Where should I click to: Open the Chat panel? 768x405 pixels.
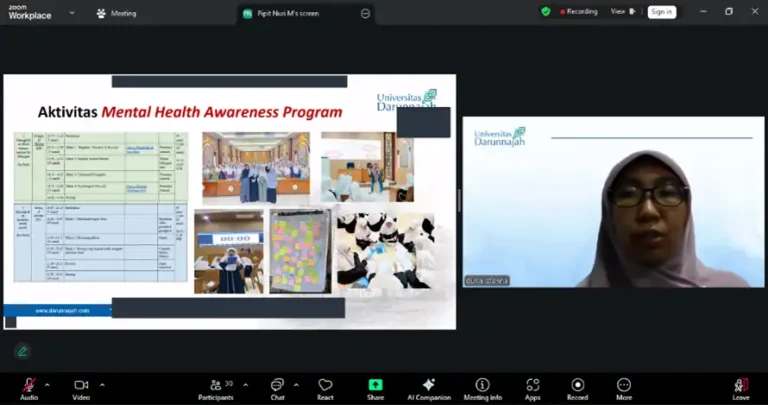[277, 385]
